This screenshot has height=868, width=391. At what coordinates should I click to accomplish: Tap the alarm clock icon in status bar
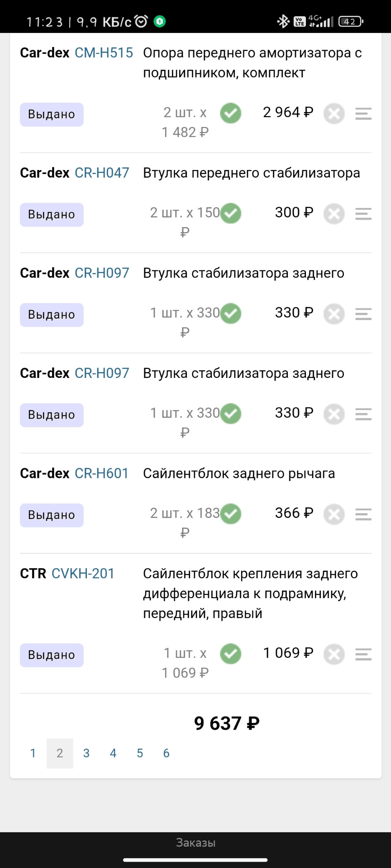point(140,20)
